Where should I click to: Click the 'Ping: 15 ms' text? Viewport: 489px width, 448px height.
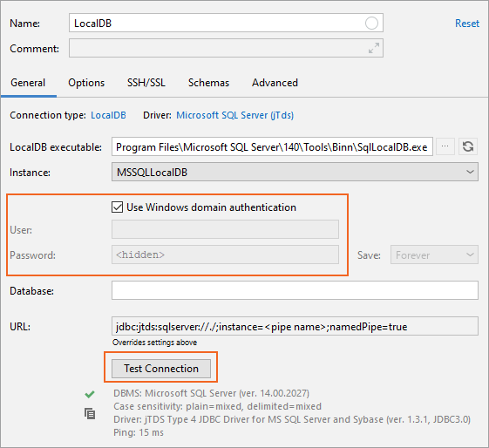tap(139, 432)
